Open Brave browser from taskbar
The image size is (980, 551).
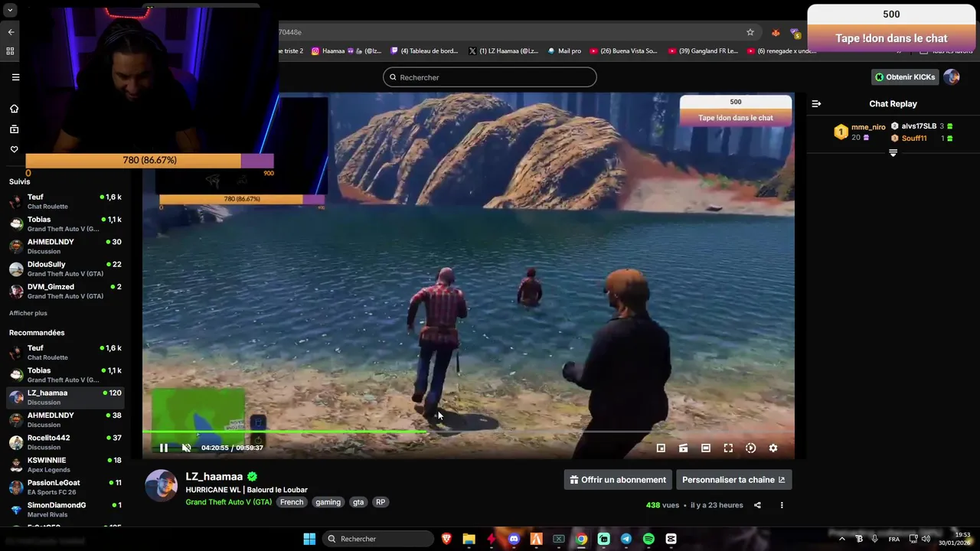446,539
